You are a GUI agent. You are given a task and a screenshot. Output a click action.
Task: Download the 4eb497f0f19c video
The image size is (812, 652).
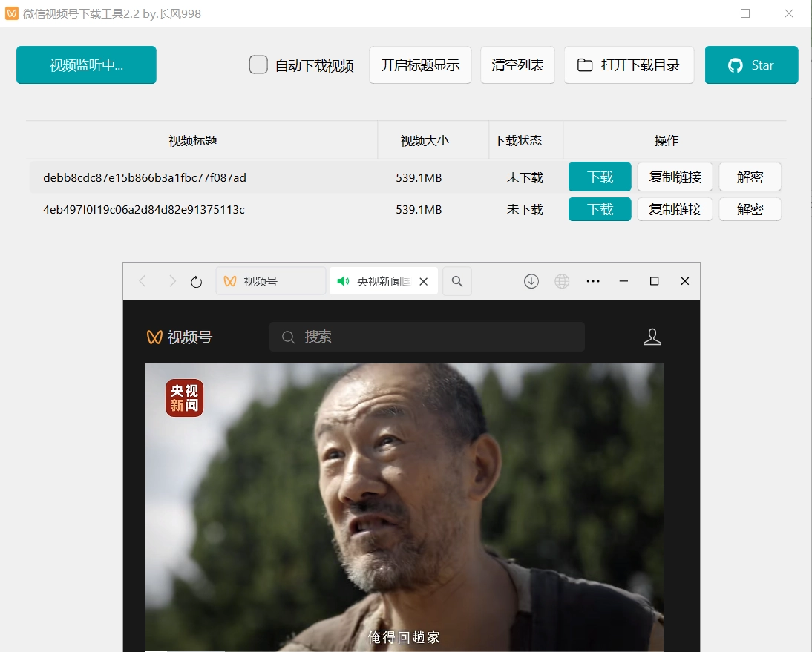point(600,209)
